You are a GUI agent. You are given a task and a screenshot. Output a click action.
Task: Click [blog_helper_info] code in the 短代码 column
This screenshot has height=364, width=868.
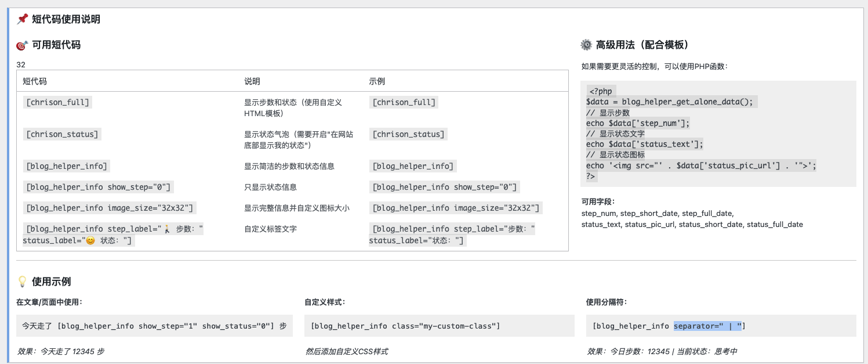pyautogui.click(x=66, y=166)
